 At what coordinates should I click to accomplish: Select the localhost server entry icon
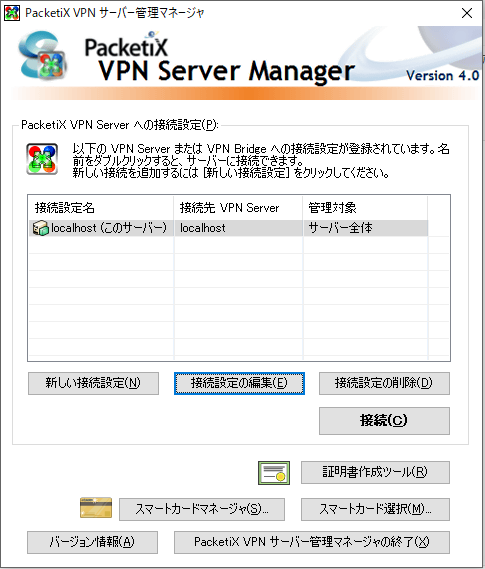[x=40, y=228]
